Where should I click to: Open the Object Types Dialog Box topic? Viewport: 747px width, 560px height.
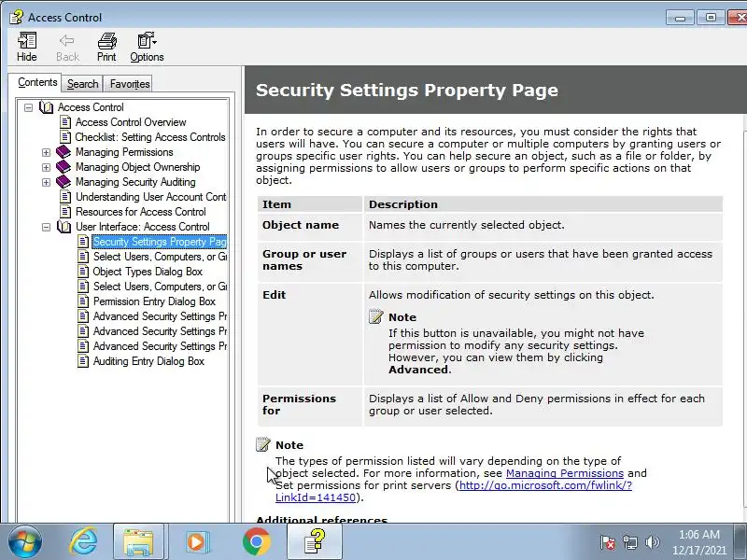click(148, 272)
